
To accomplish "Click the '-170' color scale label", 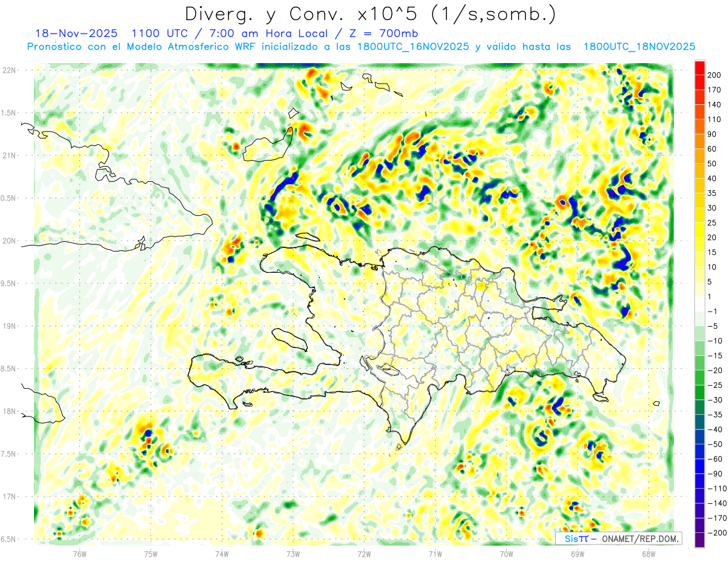I will pyautogui.click(x=718, y=518).
